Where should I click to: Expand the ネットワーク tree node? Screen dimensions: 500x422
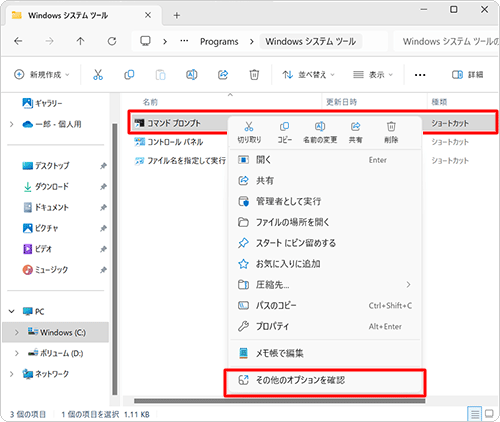coord(12,374)
